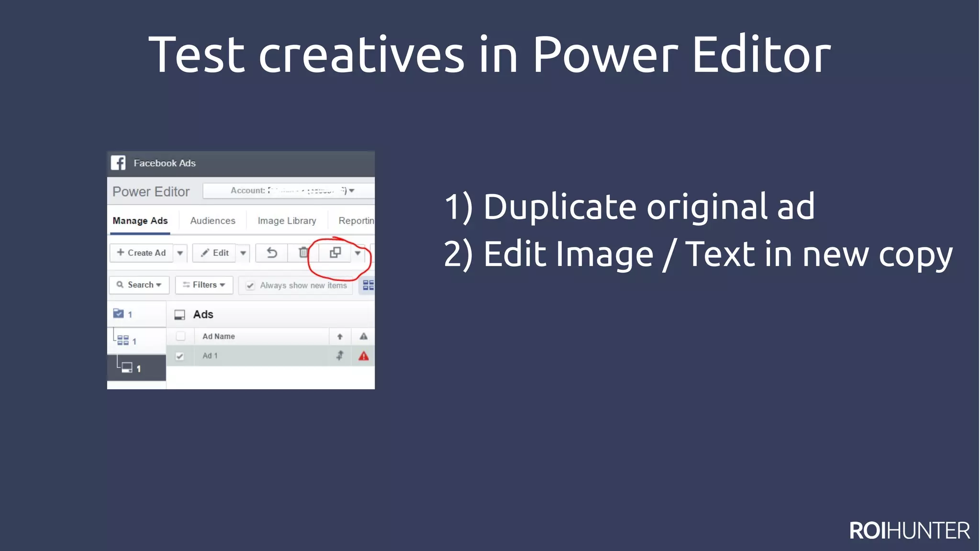This screenshot has width=980, height=551.
Task: Click the Power Editor heading
Action: tap(151, 191)
